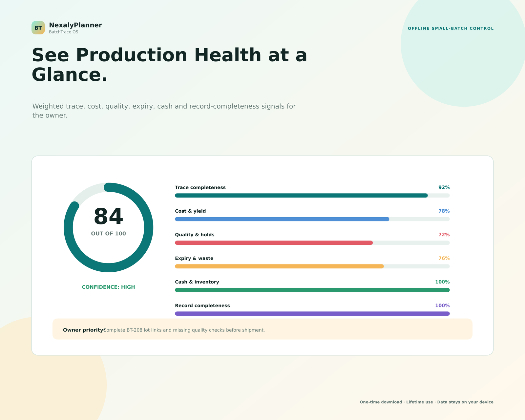The image size is (525, 420).
Task: Click the CONFIDENCE: HIGH label
Action: (108, 287)
